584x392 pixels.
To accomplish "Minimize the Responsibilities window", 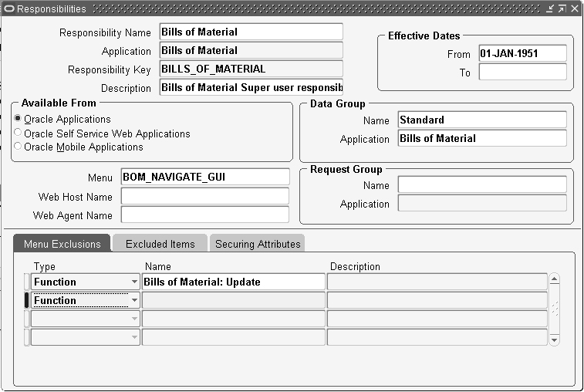I will 550,8.
